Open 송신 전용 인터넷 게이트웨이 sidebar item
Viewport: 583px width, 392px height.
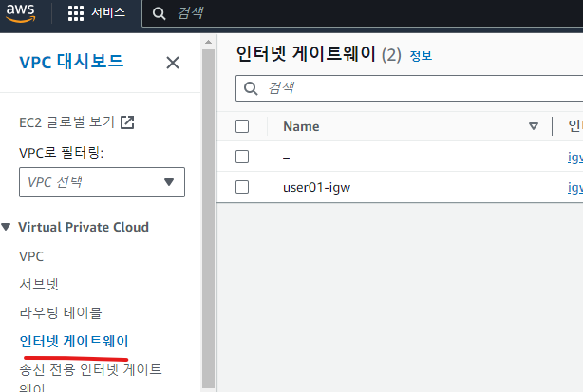(90, 377)
